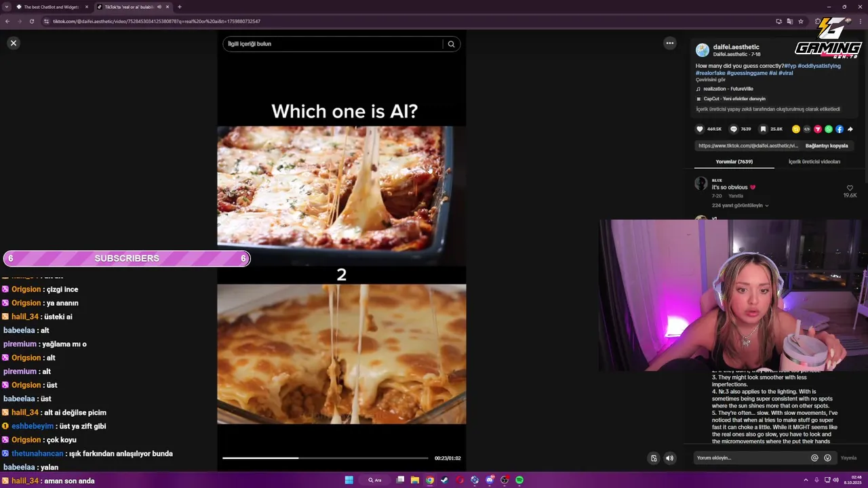Share the video to Facebook
Viewport: 868px width, 488px height.
[x=840, y=129]
